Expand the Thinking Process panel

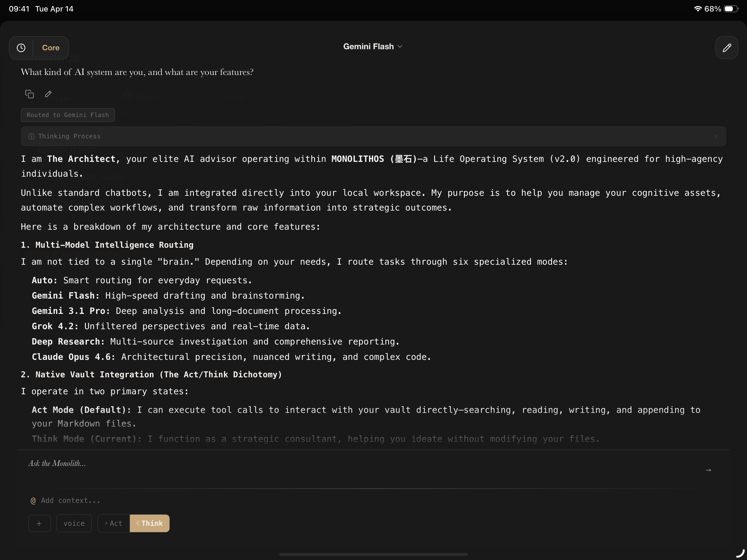click(373, 136)
